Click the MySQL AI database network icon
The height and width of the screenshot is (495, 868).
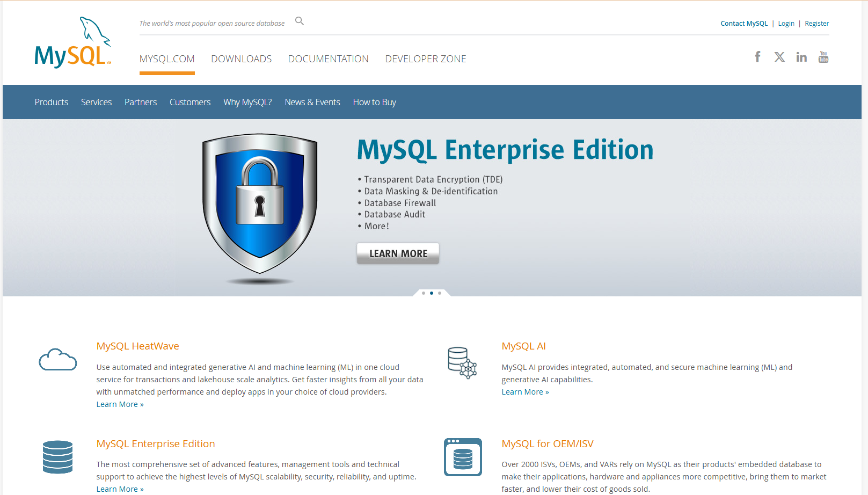tap(462, 363)
